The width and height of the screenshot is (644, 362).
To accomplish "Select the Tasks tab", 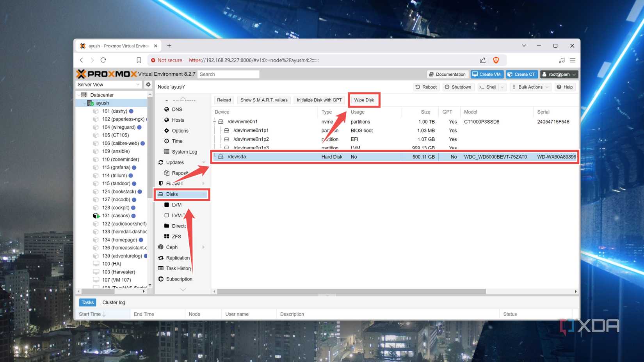I will [x=87, y=302].
